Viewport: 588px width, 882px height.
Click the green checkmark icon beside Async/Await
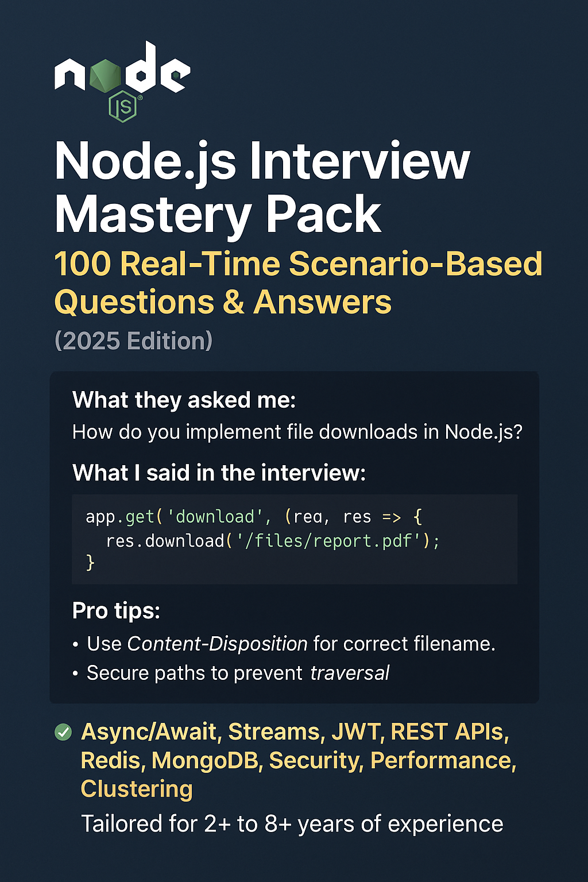tap(63, 732)
